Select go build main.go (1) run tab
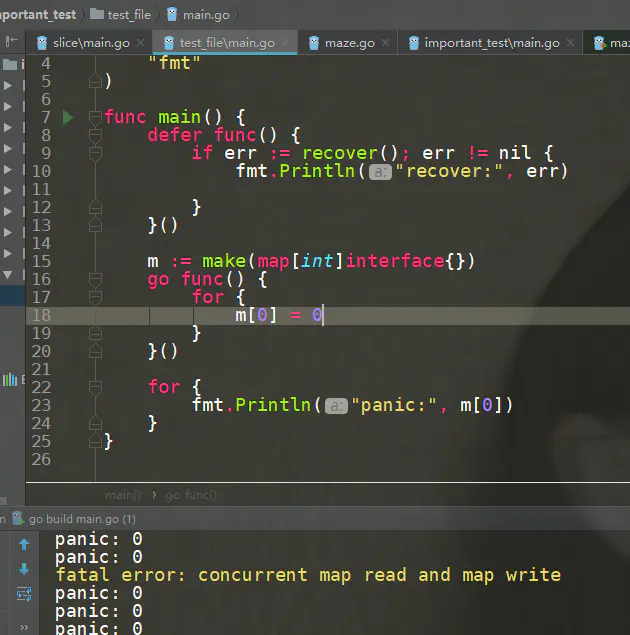630x635 pixels. [82, 519]
